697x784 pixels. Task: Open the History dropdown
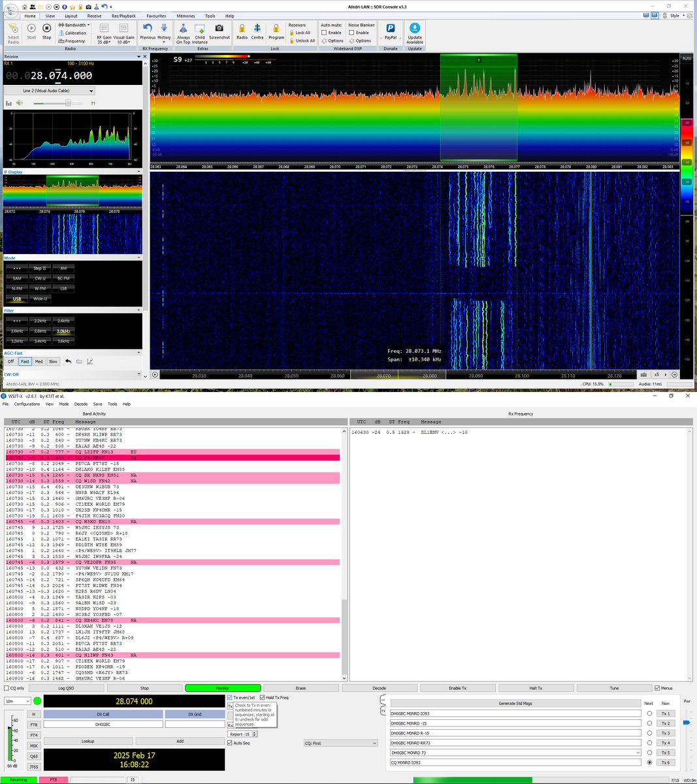click(x=164, y=33)
